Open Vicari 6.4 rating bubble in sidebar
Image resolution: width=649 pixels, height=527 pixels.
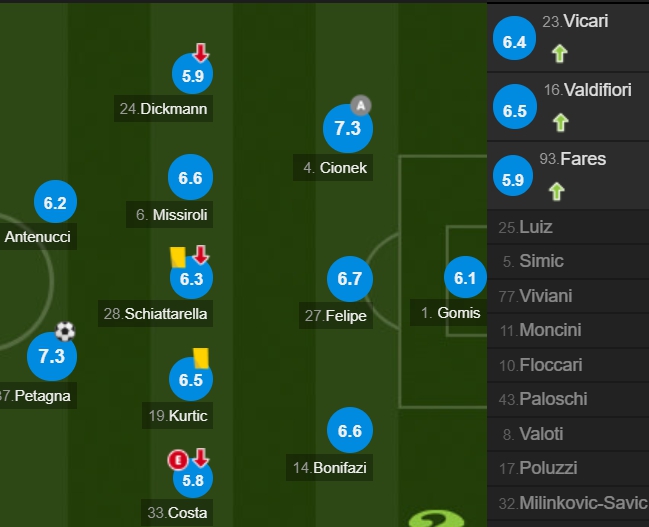(514, 39)
